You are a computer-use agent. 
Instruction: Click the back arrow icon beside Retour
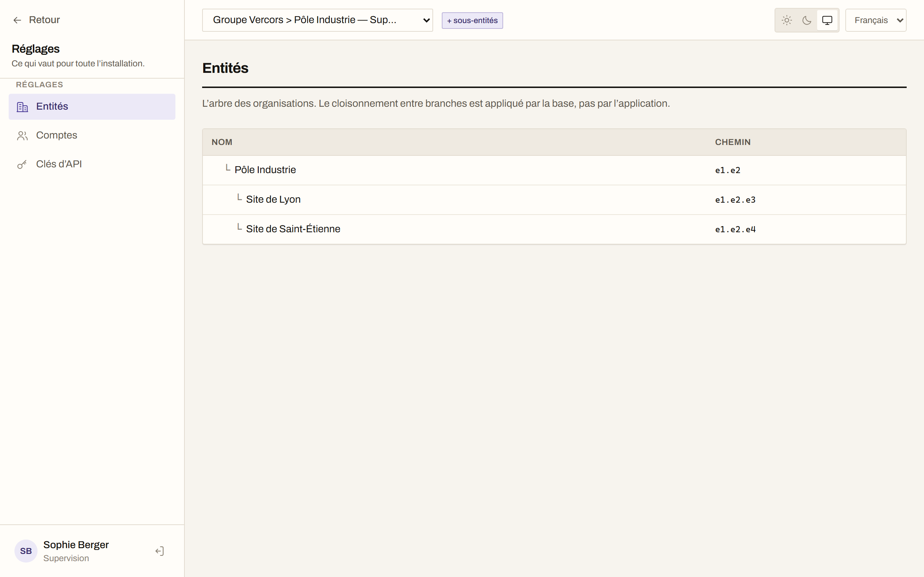[x=17, y=20]
